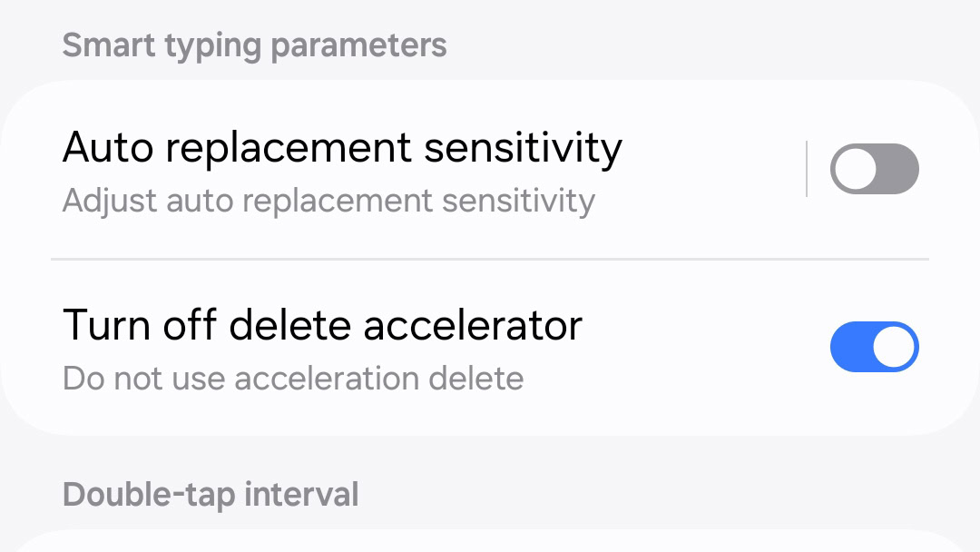Tap the Turn off delete accelerator title
The image size is (980, 552).
(x=322, y=325)
